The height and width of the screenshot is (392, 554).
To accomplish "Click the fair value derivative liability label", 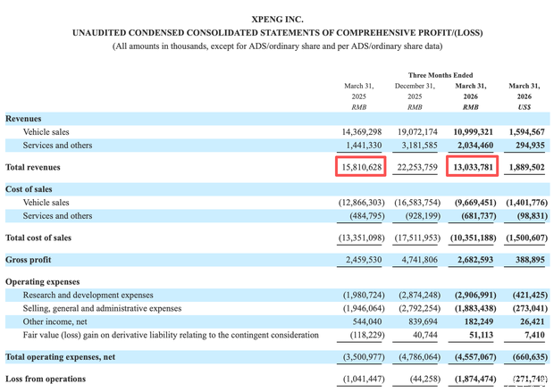I will [171, 335].
